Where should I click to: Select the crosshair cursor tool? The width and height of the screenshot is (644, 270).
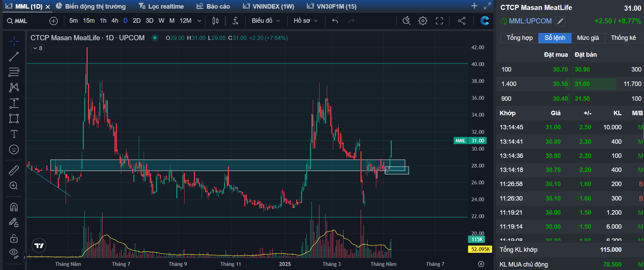pos(14,42)
